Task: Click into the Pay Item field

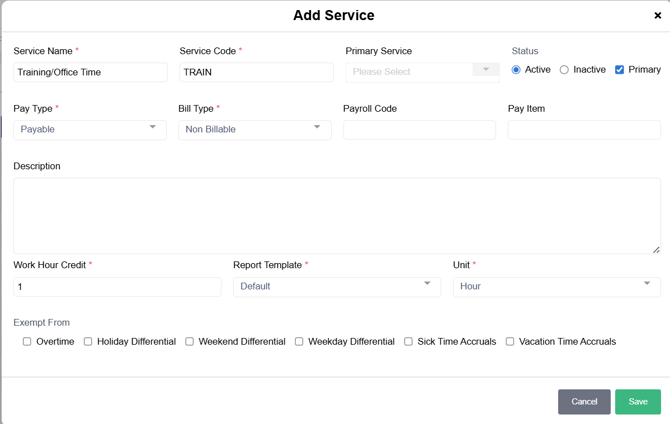Action: [584, 130]
